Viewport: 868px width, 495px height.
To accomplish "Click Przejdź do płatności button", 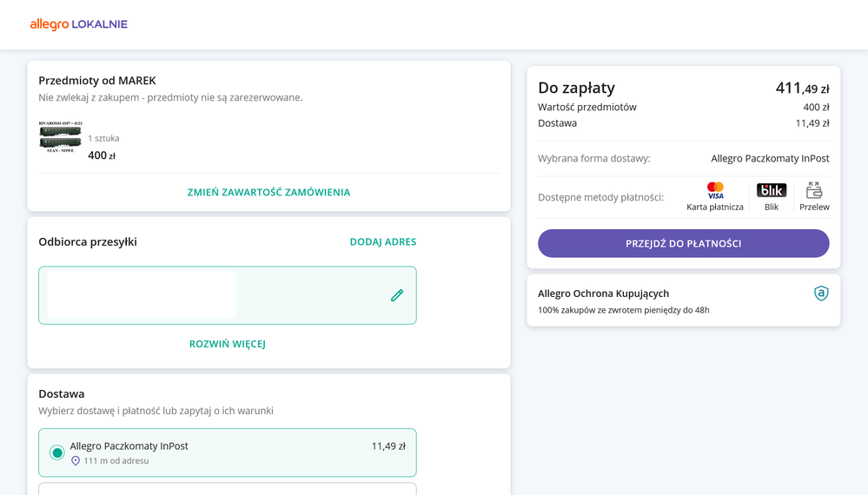I will click(683, 243).
